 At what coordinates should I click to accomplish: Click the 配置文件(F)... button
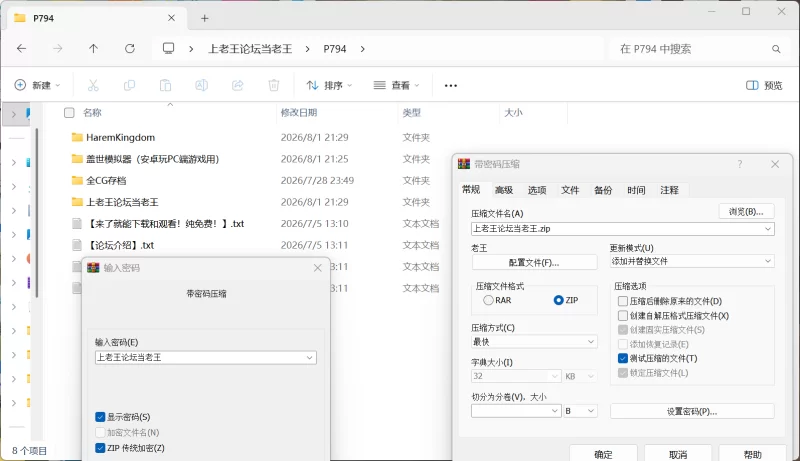point(534,263)
